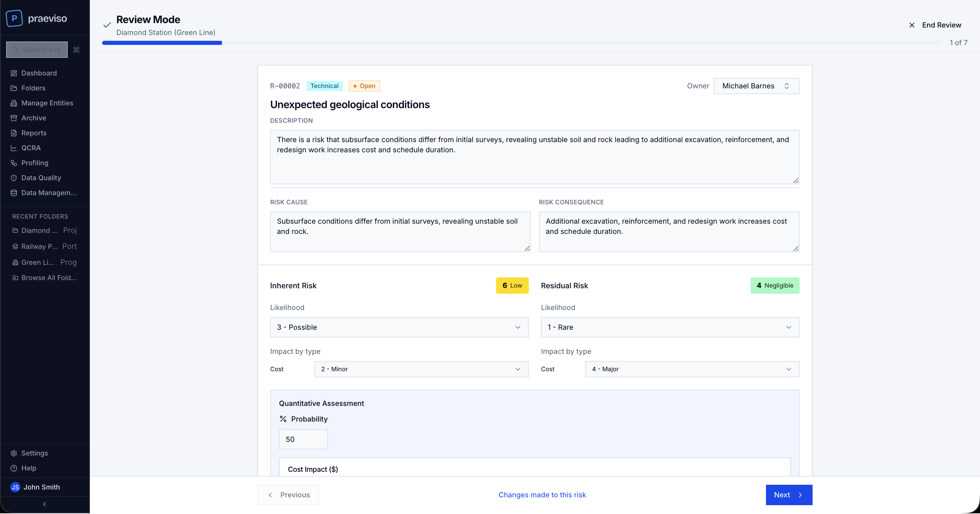Open the Inherent Likelihood dropdown showing 3 - Possible
The height and width of the screenshot is (514, 980).
399,327
